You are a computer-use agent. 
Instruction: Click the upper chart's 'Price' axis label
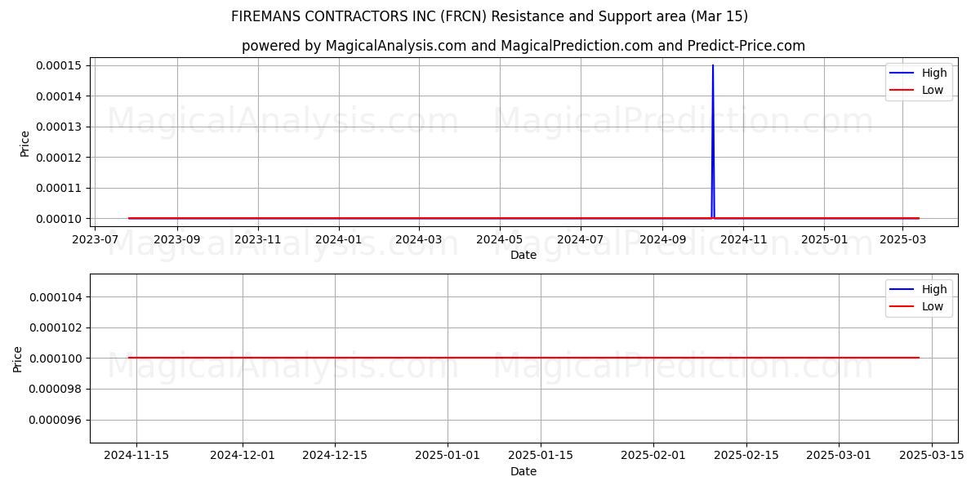click(24, 142)
